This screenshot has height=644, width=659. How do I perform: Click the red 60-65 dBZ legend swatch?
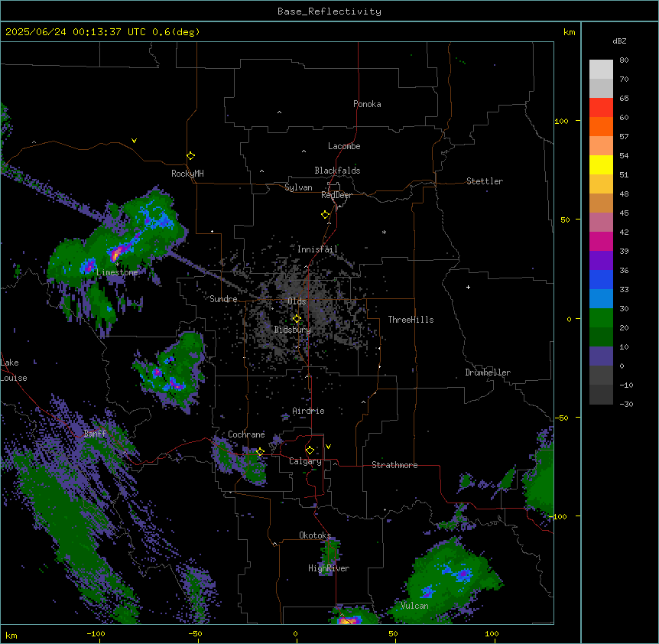click(x=601, y=108)
